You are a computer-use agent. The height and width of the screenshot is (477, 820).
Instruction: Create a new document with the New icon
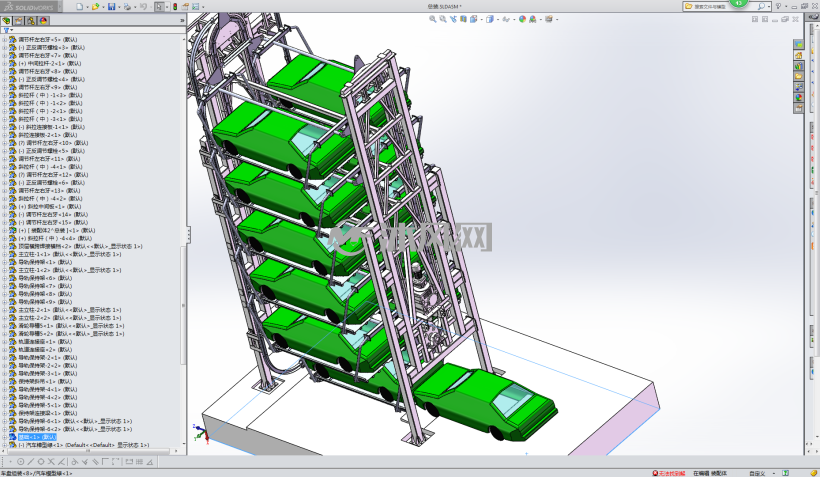79,7
